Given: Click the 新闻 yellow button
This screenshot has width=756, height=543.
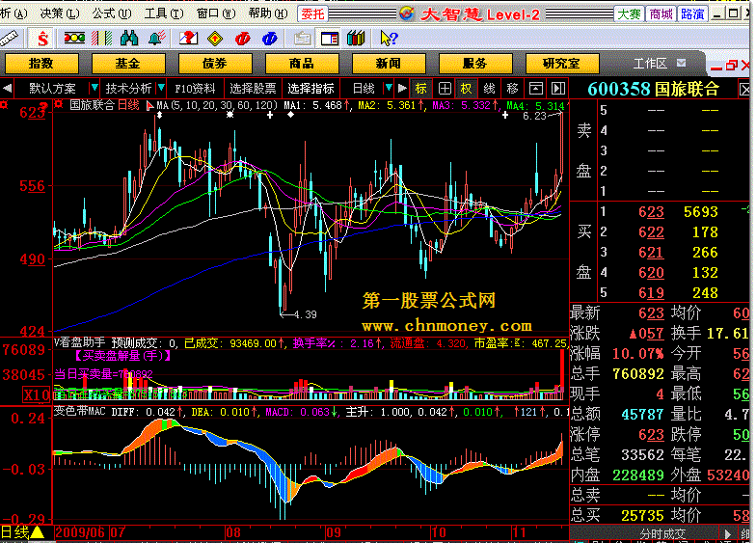Looking at the screenshot, I should tap(388, 64).
